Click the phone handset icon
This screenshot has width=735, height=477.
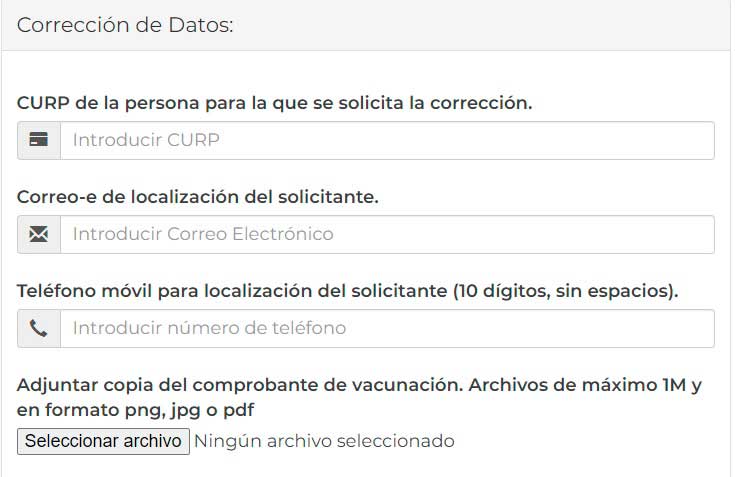point(38,328)
